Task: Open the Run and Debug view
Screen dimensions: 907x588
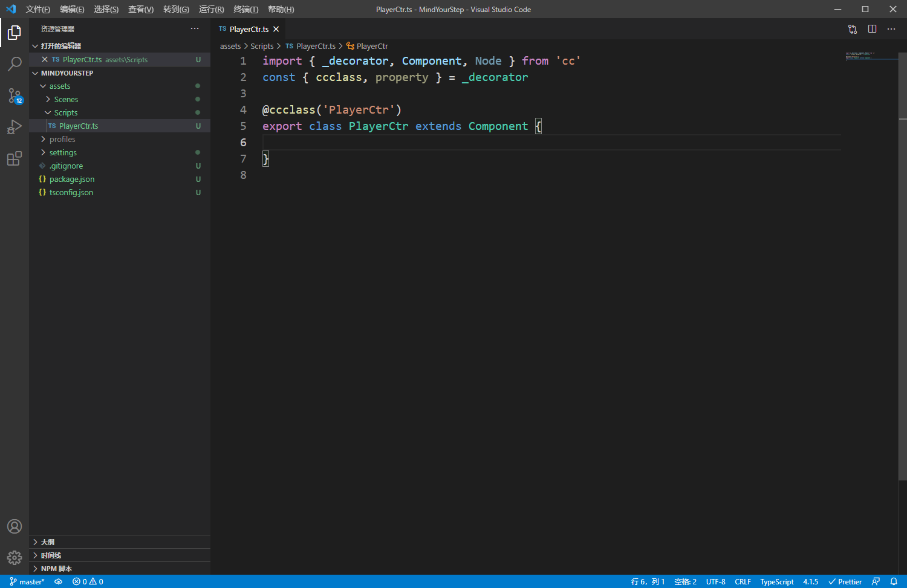Action: click(15, 127)
